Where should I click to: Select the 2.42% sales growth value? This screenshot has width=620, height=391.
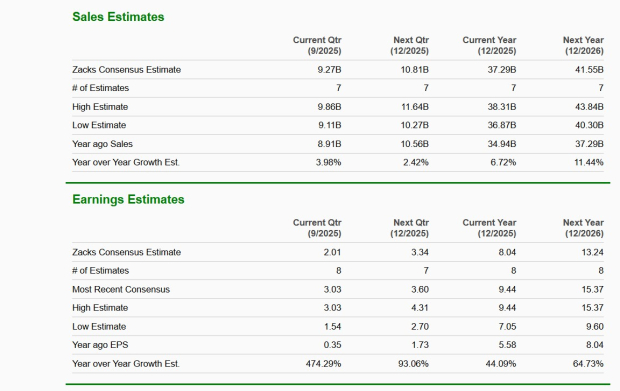[416, 162]
